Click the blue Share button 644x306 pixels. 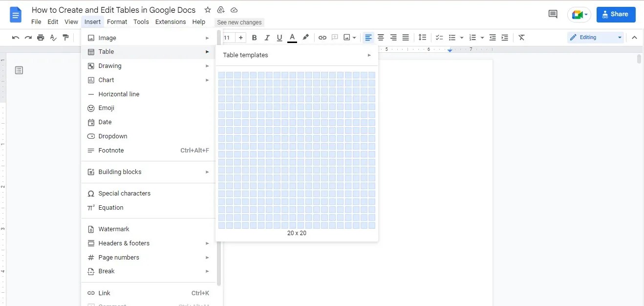coord(616,14)
